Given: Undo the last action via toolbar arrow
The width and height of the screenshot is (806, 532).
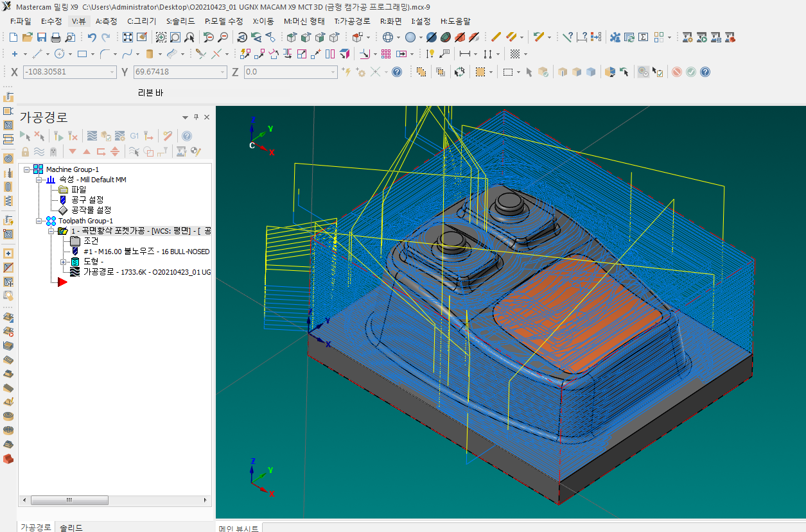Looking at the screenshot, I should (x=92, y=37).
